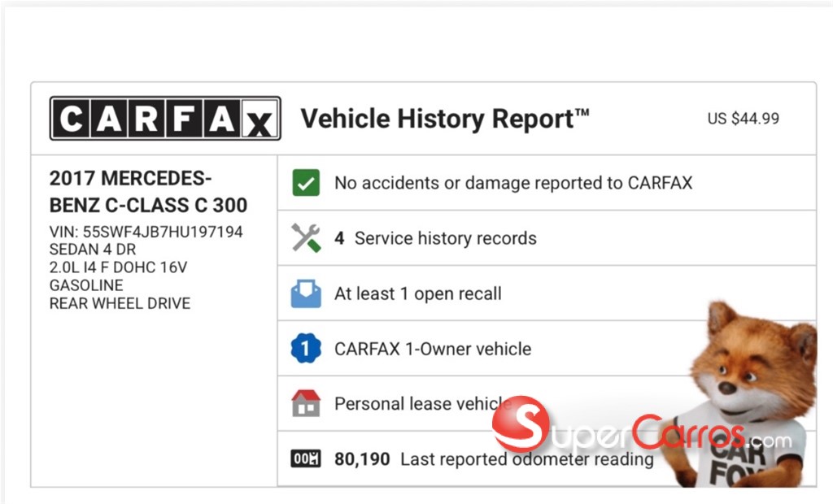Click the Vehicle History Report title
This screenshot has height=504, width=833.
tap(445, 119)
